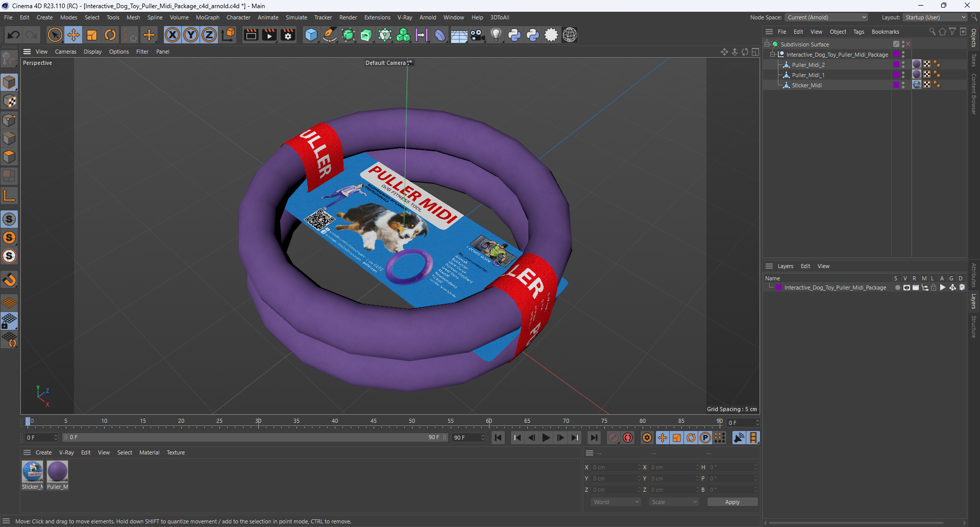The width and height of the screenshot is (980, 527).
Task: Collapse the Subdivision Surface tree item
Action: (767, 44)
